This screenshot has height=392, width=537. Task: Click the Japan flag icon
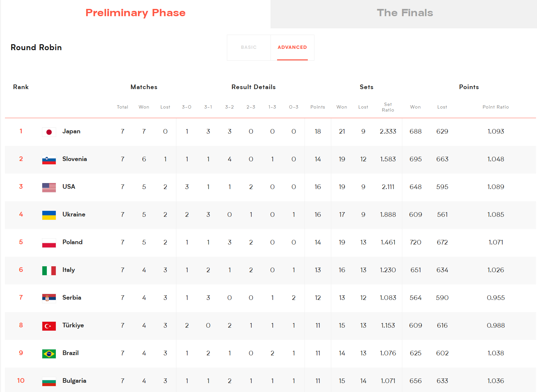click(x=49, y=132)
